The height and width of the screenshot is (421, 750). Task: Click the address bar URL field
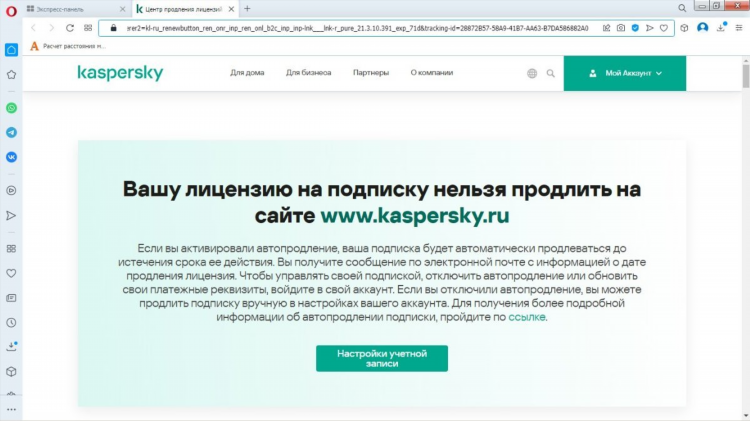click(x=357, y=28)
